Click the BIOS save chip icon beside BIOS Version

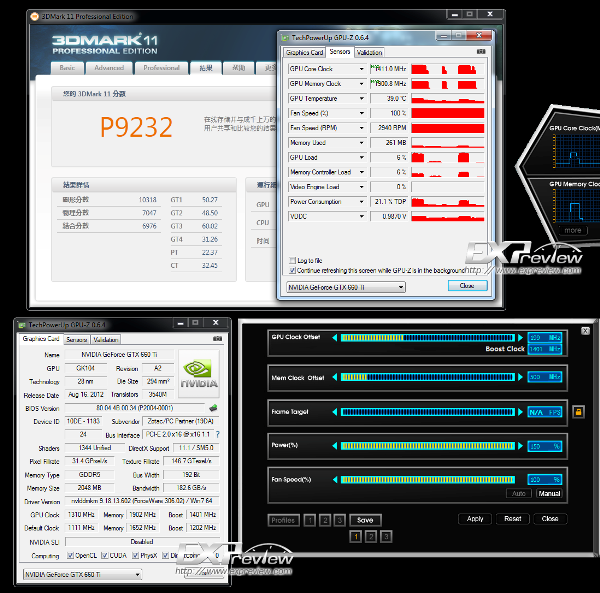213,408
